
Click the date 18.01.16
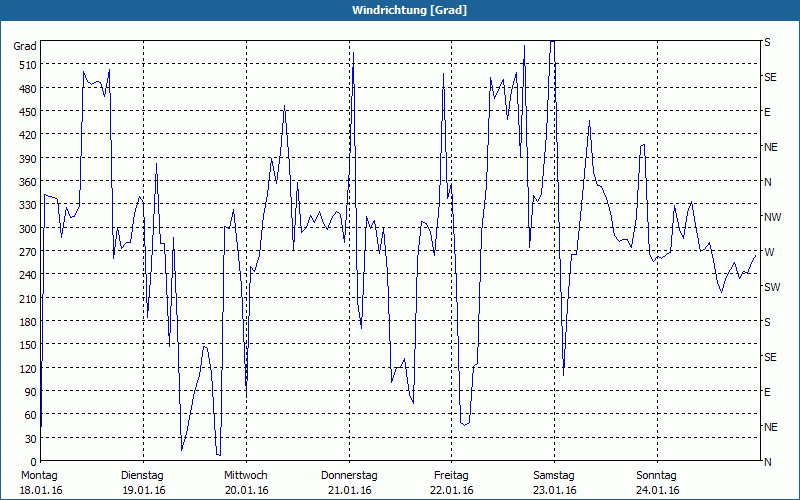click(41, 490)
